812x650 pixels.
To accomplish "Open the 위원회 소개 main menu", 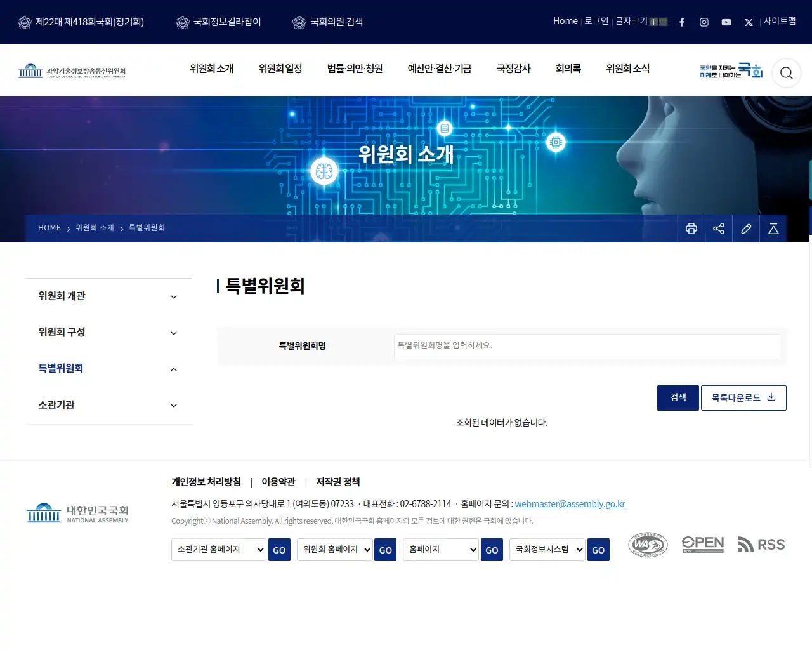I will click(x=212, y=69).
